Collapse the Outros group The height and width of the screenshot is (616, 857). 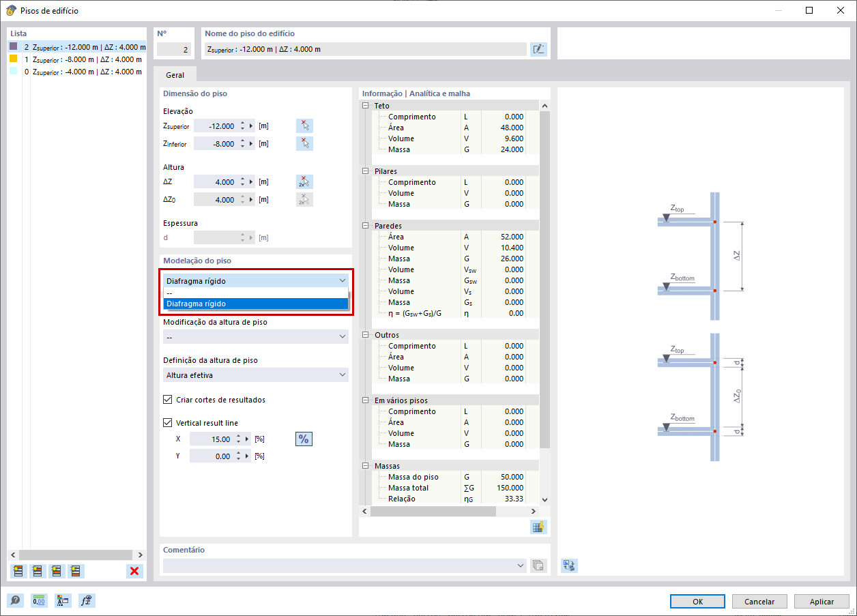(366, 335)
